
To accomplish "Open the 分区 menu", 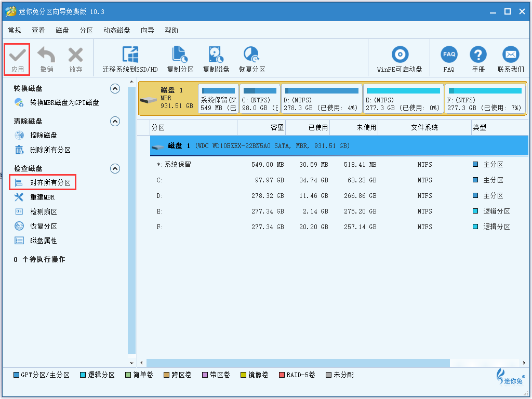I will coord(86,31).
